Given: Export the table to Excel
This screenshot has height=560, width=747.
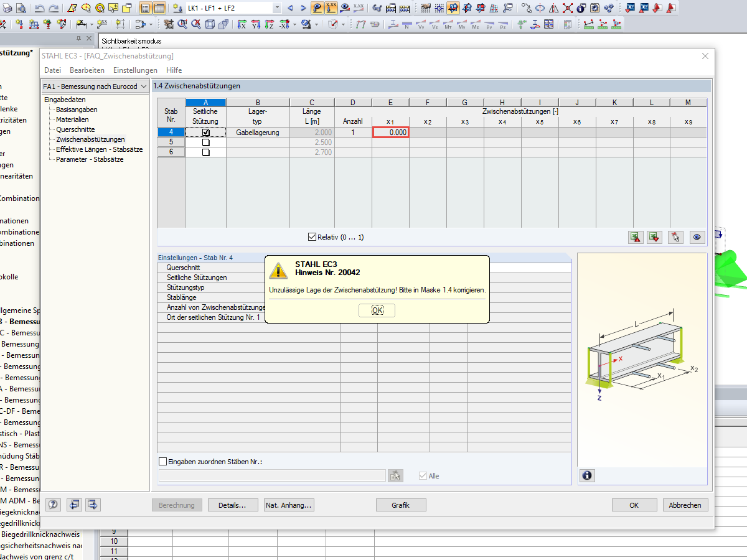Looking at the screenshot, I should point(635,237).
